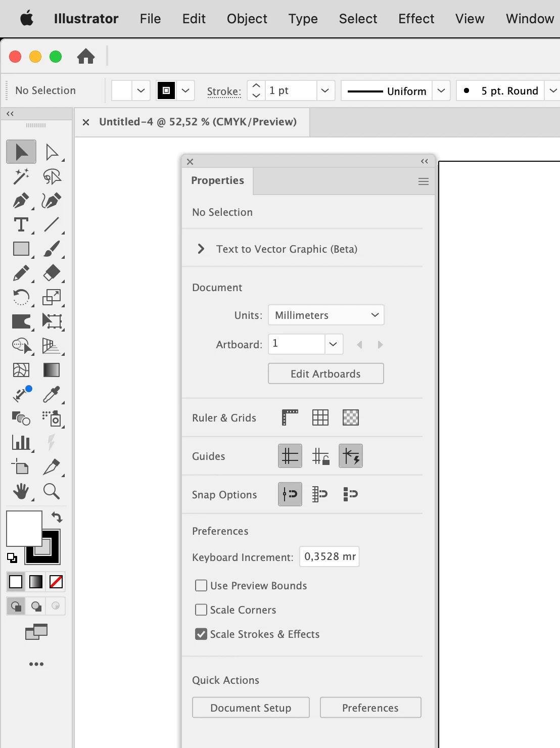This screenshot has height=748, width=560.
Task: Toggle Show Rulers in Properties panel
Action: pos(290,417)
